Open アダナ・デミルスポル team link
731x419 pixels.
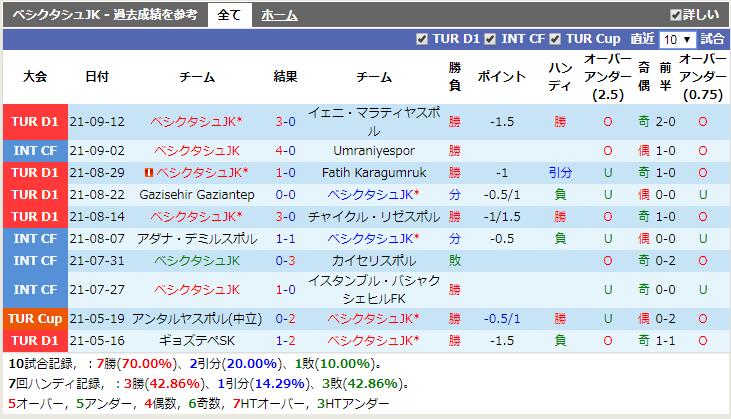coord(197,239)
